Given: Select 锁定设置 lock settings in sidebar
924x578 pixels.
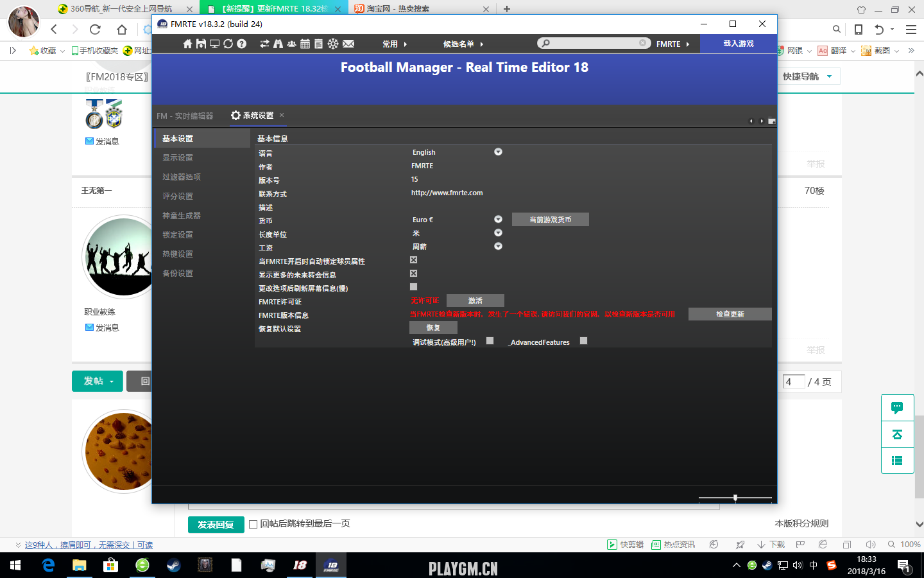Looking at the screenshot, I should pos(201,234).
